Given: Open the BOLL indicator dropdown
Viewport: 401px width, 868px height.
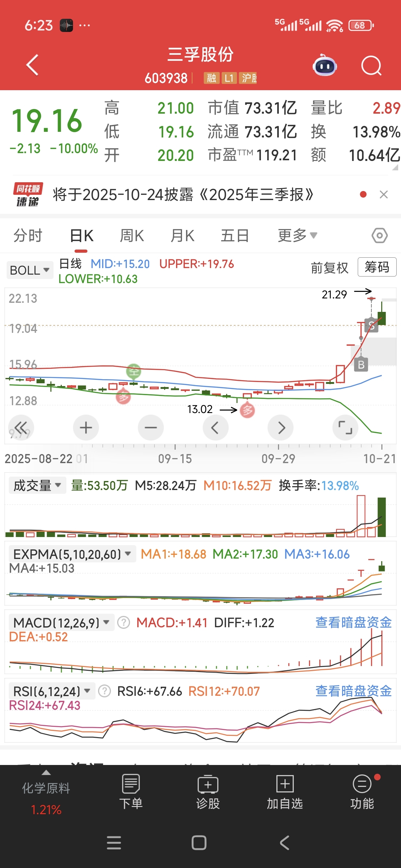Looking at the screenshot, I should pyautogui.click(x=30, y=270).
